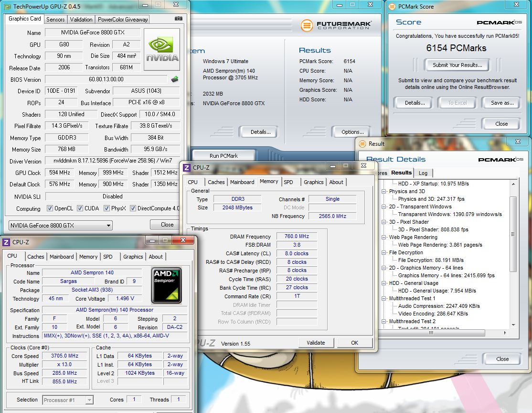Click the Options button in PCMark
532x413 pixels.
[x=352, y=132]
